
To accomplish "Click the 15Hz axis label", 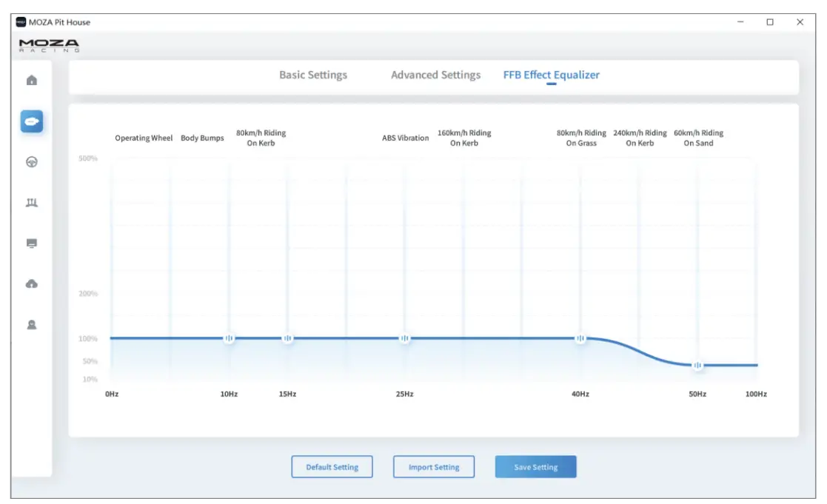I will click(x=287, y=394).
